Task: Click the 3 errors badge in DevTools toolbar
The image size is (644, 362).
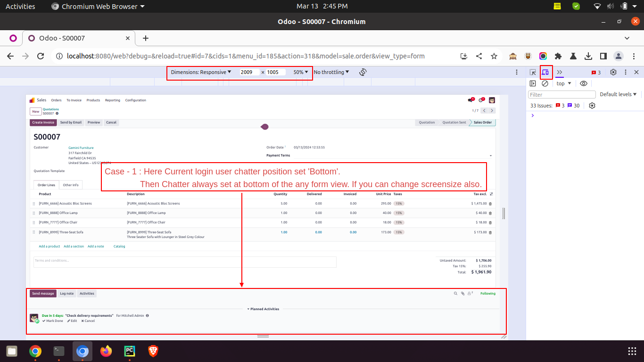Action: click(596, 72)
